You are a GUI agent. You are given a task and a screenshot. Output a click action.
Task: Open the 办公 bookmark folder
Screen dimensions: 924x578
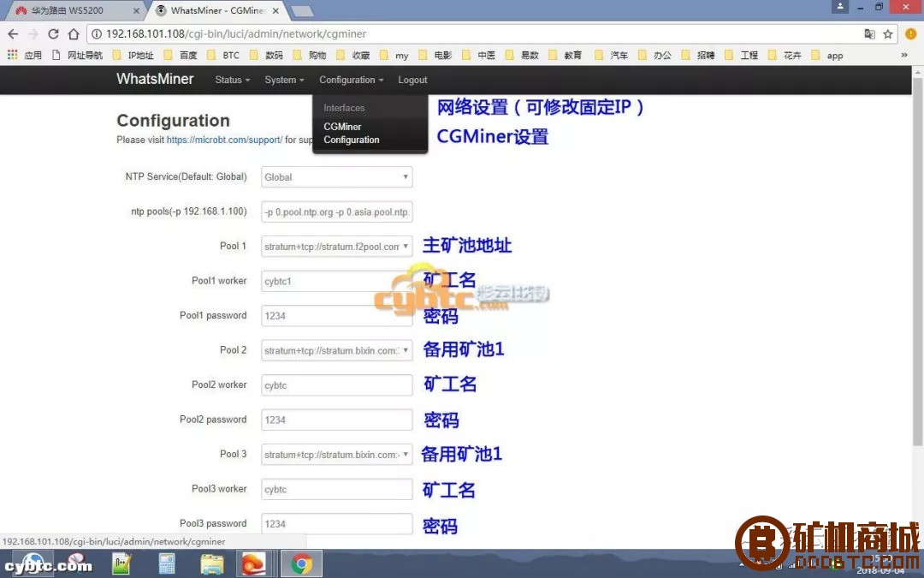[x=654, y=55]
